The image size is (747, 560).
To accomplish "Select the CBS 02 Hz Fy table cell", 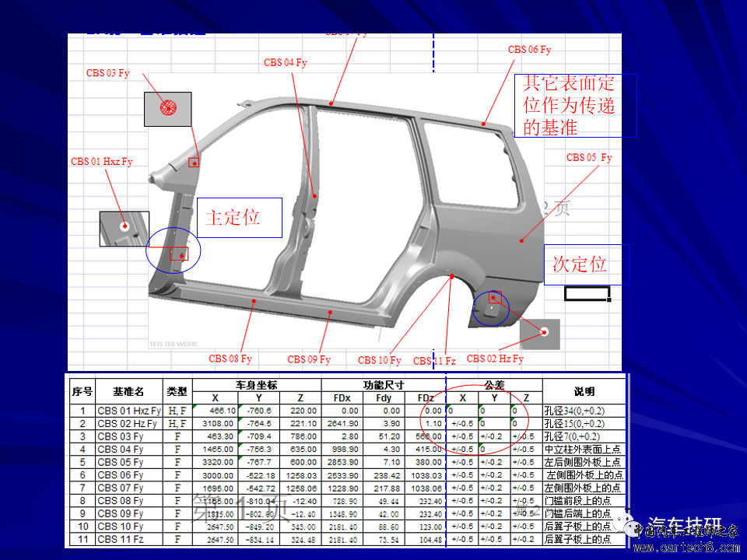I will click(129, 423).
